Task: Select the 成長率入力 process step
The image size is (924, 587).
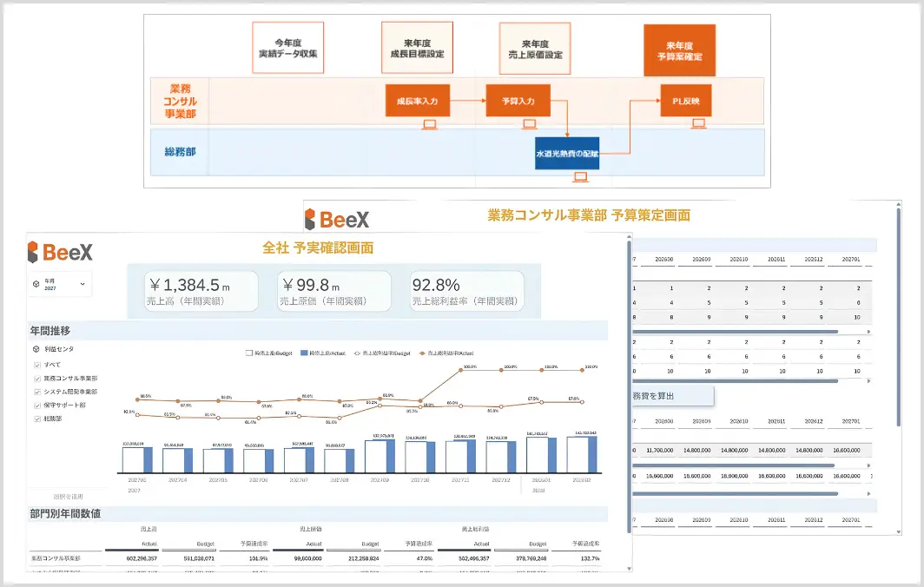Action: 417,101
